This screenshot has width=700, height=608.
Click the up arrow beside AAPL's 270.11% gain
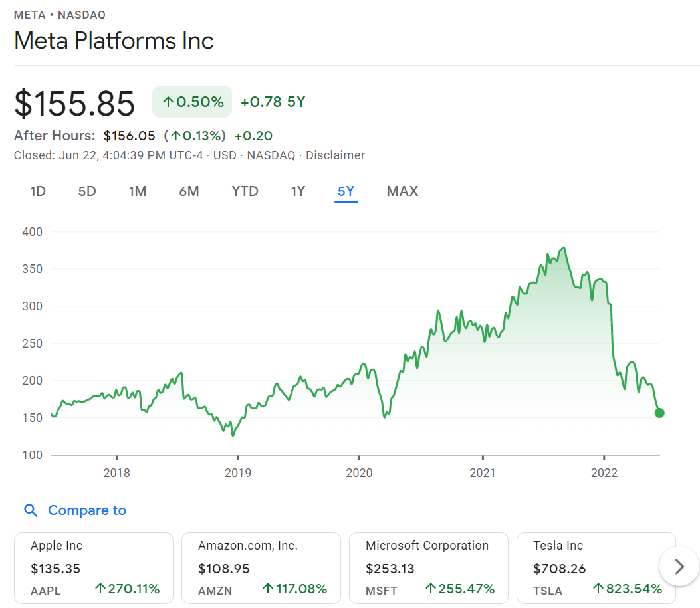[x=100, y=589]
